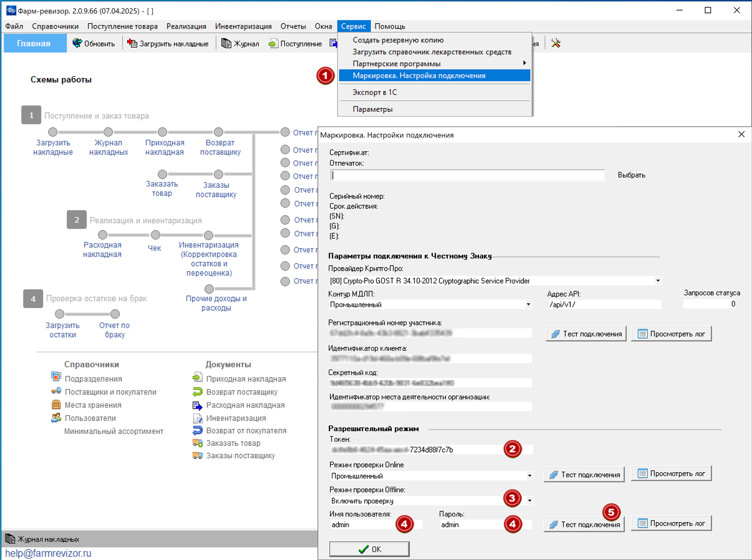Viewport: 752px width, 560px height.
Task: Click the Журнал накладных status bar icon
Action: (10, 539)
